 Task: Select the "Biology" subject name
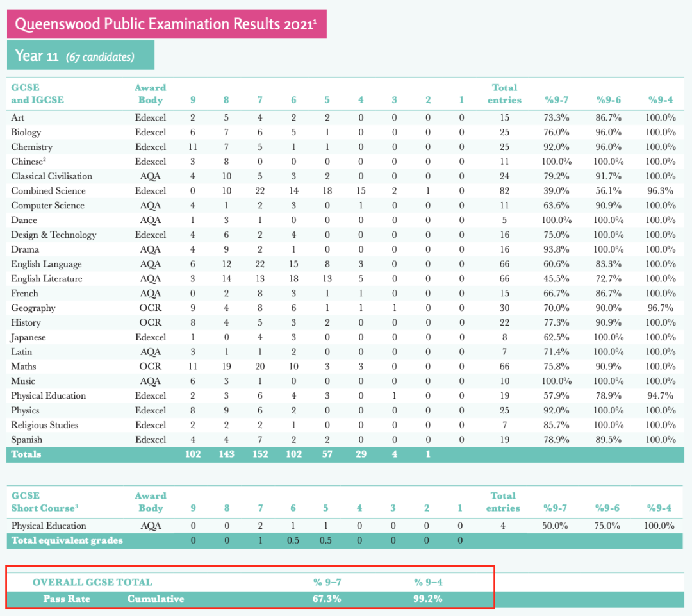coord(26,133)
